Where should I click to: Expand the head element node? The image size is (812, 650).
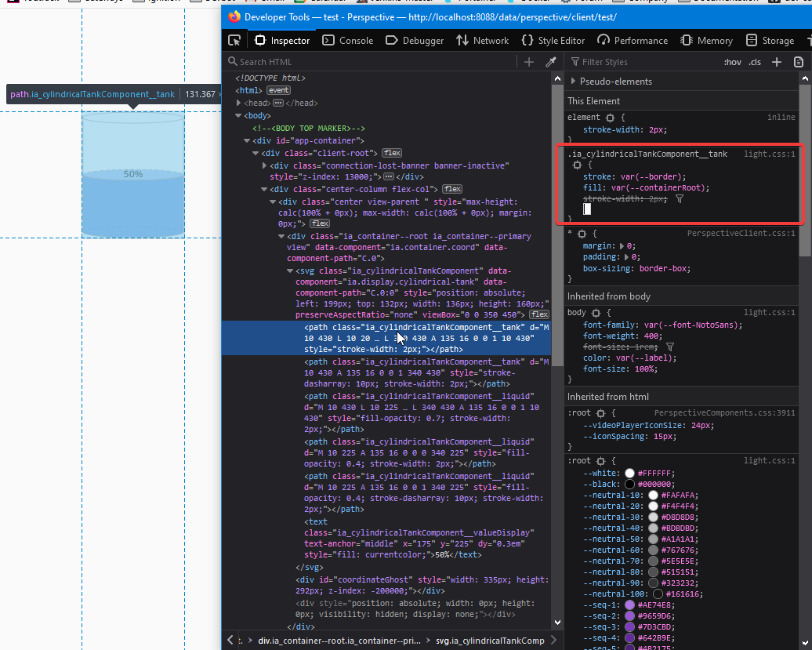pyautogui.click(x=239, y=103)
